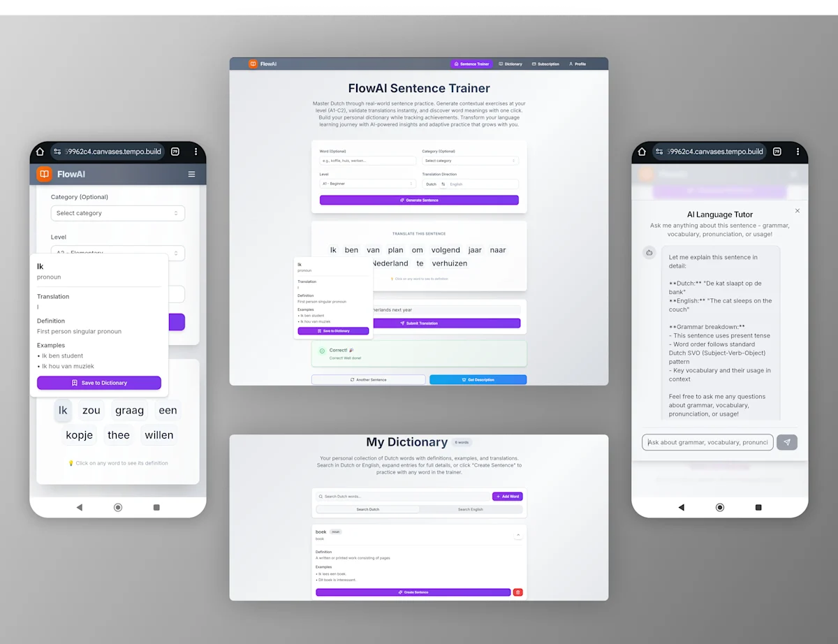Viewport: 838px width, 644px height.
Task: Click Create Sentence for boek entry
Action: [413, 592]
